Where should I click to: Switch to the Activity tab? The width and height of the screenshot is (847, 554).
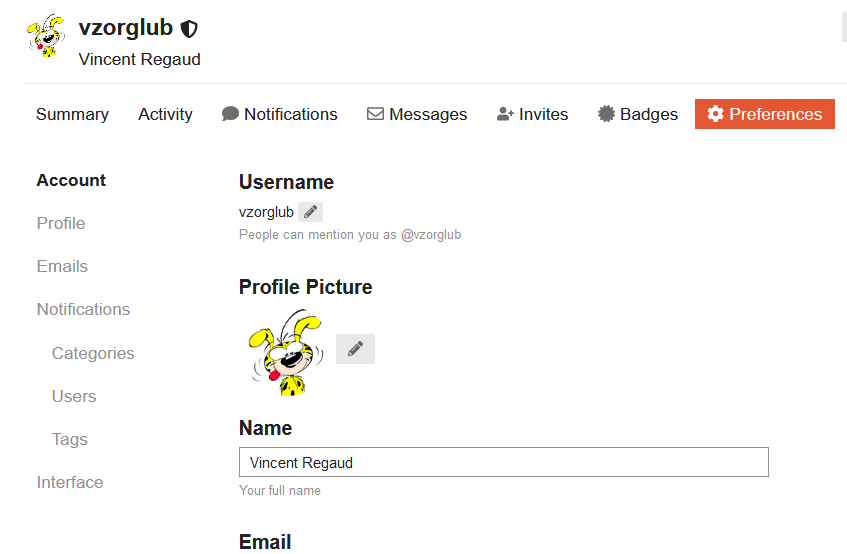[x=165, y=114]
